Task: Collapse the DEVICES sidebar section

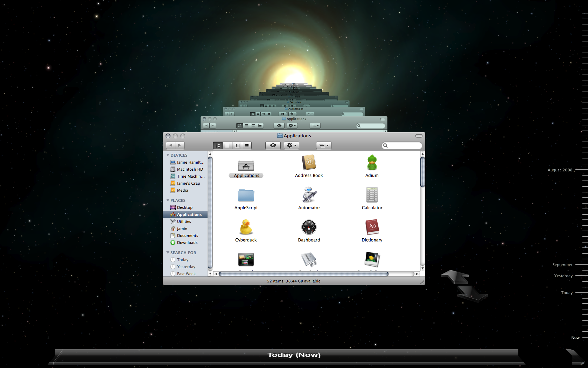Action: [x=168, y=155]
